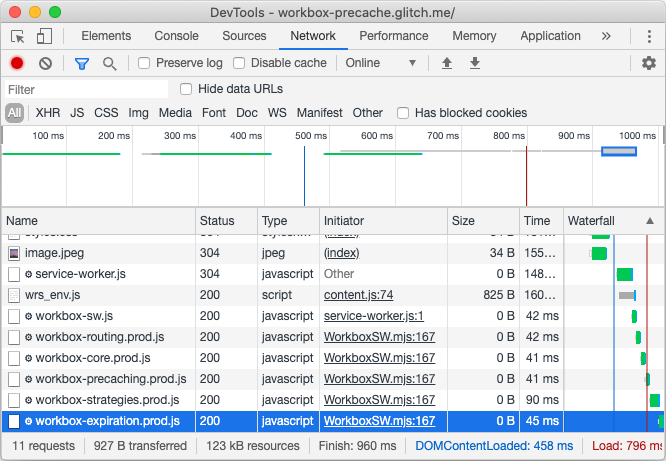Click the import HAR upload arrow
This screenshot has height=461, width=666.
click(447, 63)
